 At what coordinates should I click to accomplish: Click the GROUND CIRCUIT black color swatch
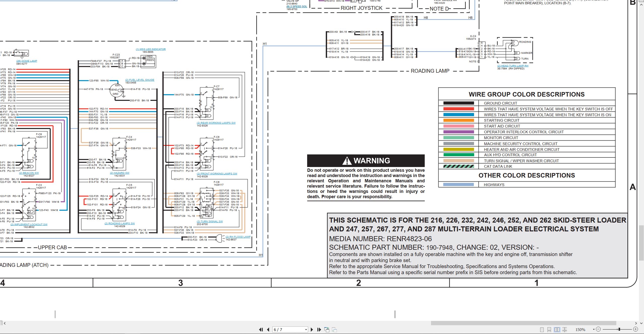pos(458,103)
